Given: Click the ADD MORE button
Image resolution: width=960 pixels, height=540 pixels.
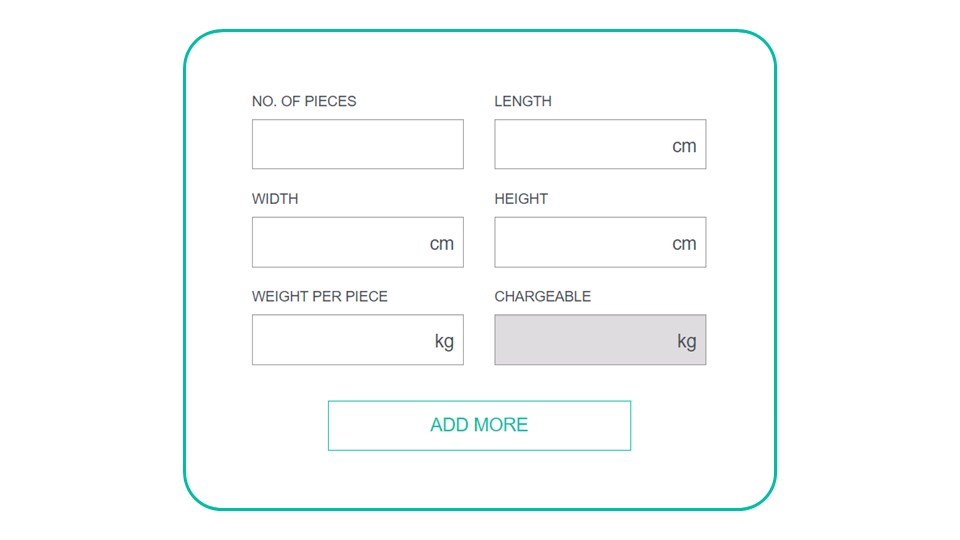Looking at the screenshot, I should 479,426.
